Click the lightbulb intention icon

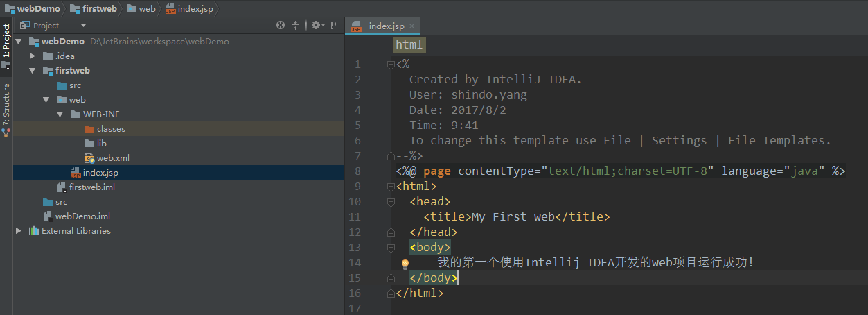405,264
